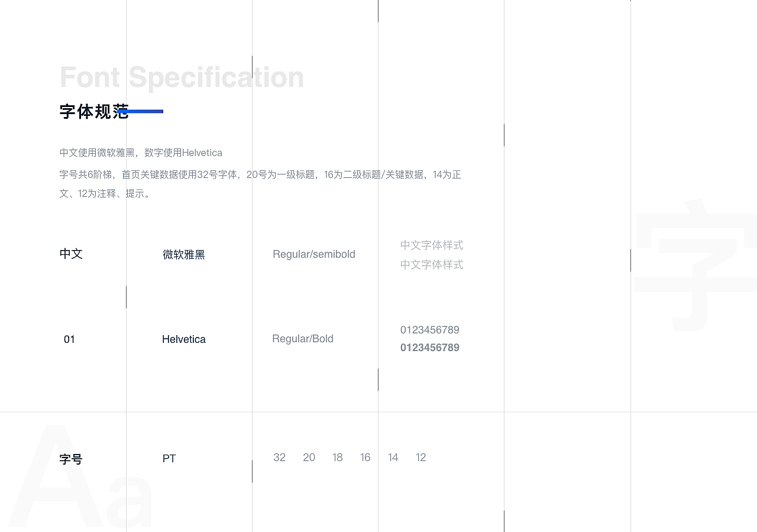This screenshot has width=757, height=532.
Task: Click the 中文 category label
Action: pos(71,254)
